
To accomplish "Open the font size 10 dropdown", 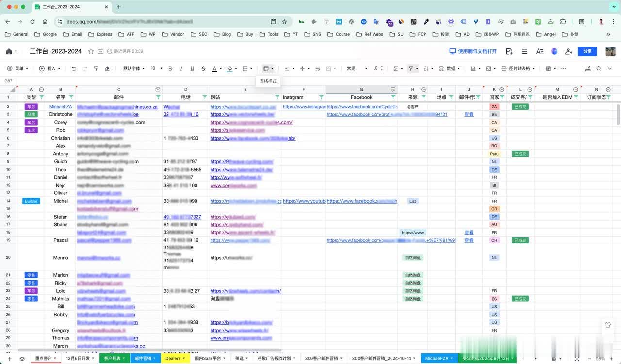I will [x=156, y=69].
